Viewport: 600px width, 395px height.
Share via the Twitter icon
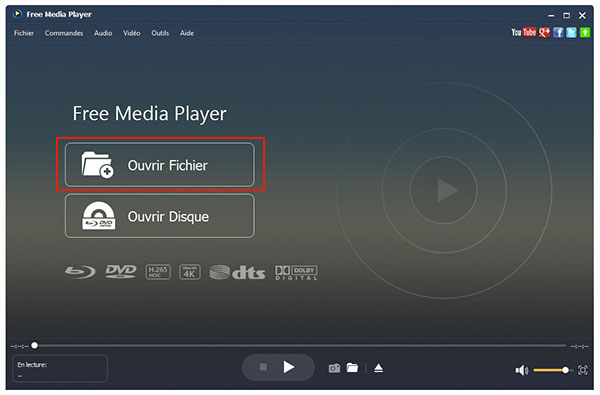pos(571,33)
